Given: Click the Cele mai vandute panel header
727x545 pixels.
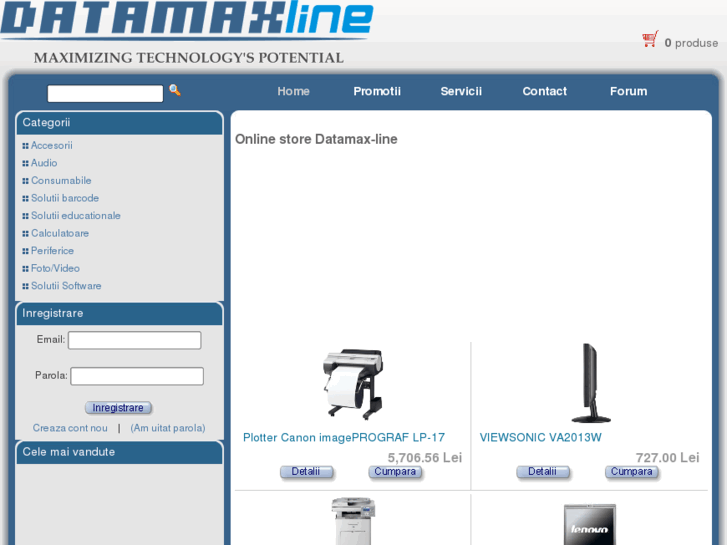Looking at the screenshot, I should [x=120, y=452].
